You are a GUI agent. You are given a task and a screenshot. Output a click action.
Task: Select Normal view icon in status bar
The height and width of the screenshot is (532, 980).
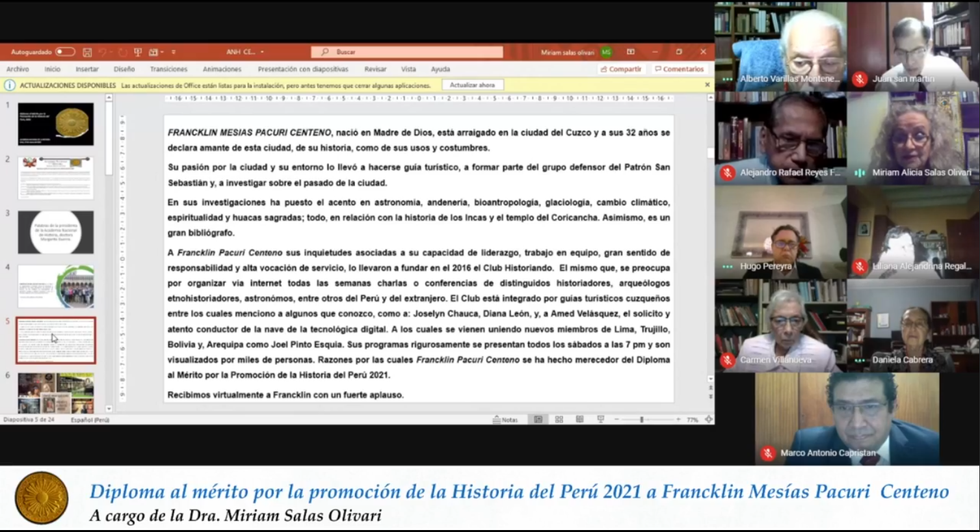[538, 419]
